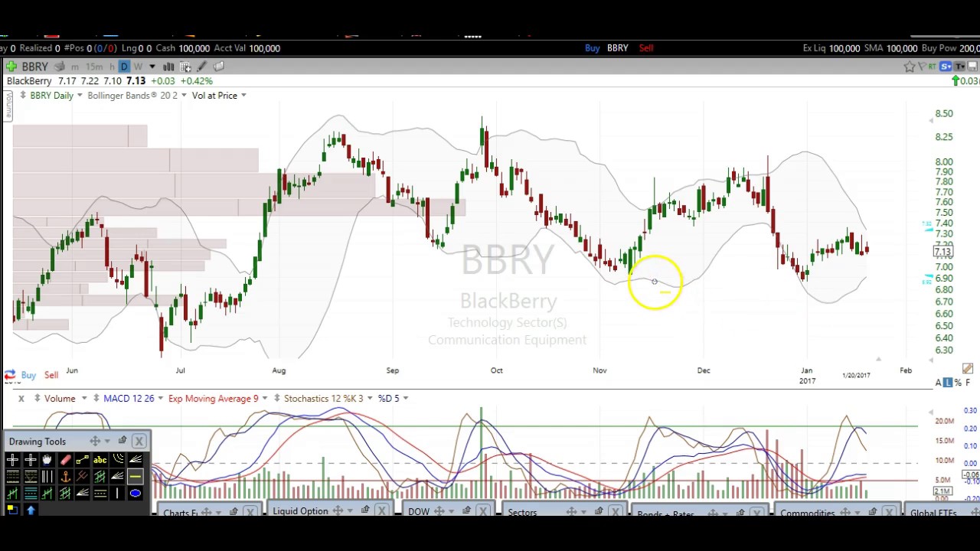Close the Drawing Tools panel
The height and width of the screenshot is (551, 980).
(x=139, y=441)
